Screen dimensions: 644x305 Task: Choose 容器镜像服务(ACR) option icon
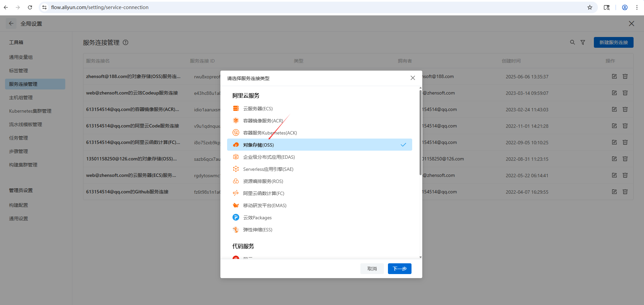click(236, 120)
